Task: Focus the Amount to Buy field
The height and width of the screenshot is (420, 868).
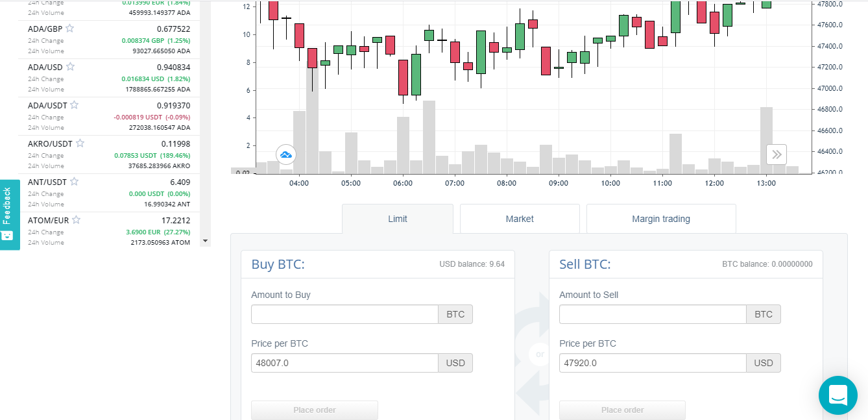Action: coord(344,314)
